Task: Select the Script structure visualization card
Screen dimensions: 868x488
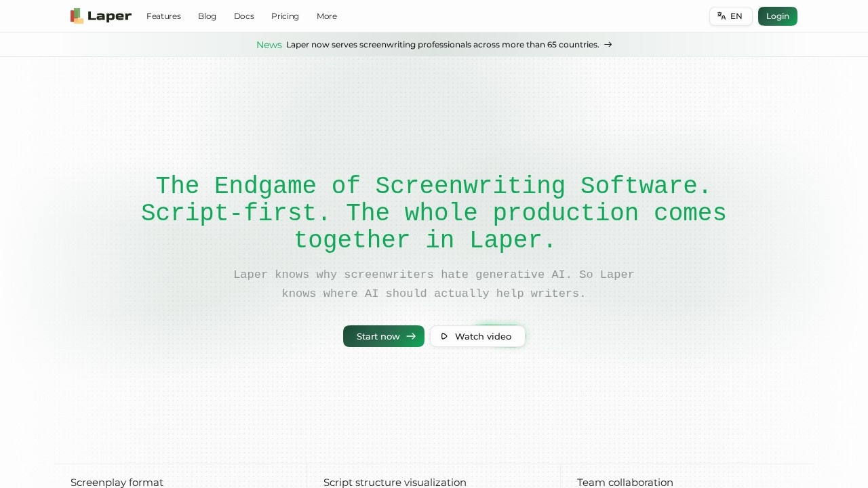Action: pos(434,476)
